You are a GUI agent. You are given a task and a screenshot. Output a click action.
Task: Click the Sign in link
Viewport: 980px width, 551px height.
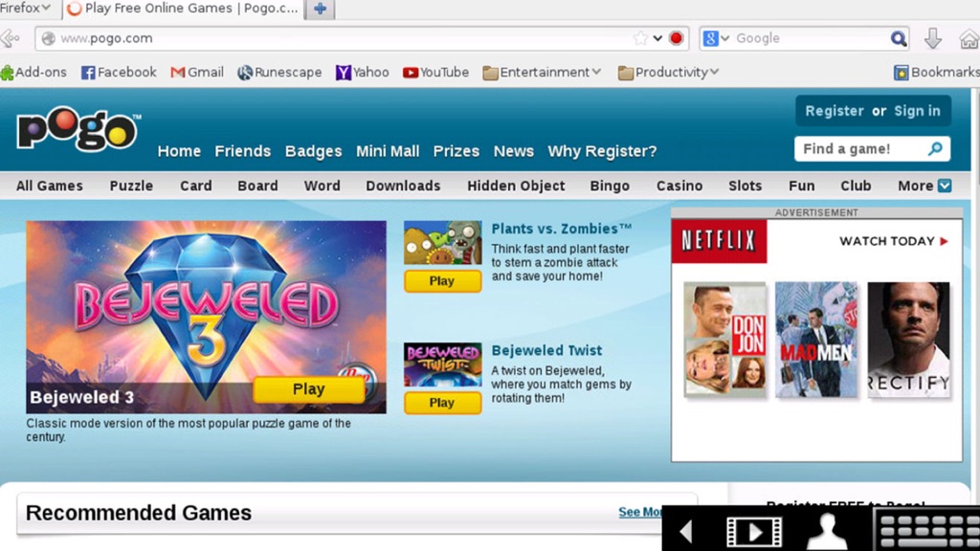(917, 111)
